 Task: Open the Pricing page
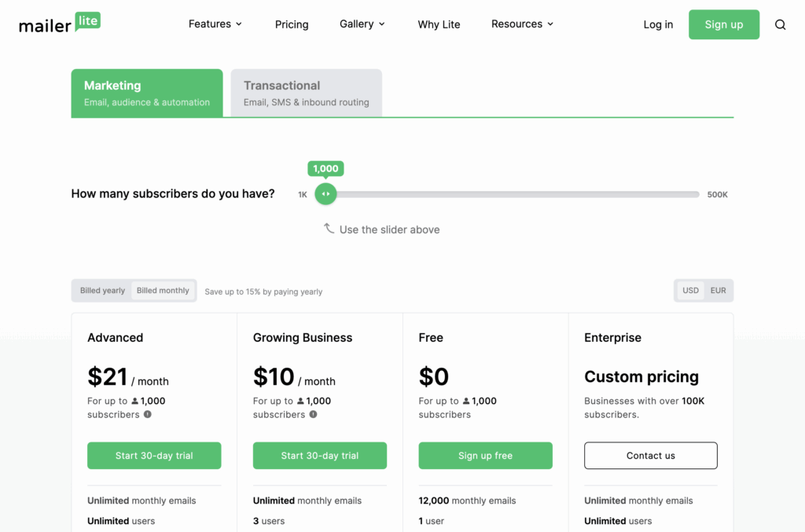coord(292,24)
